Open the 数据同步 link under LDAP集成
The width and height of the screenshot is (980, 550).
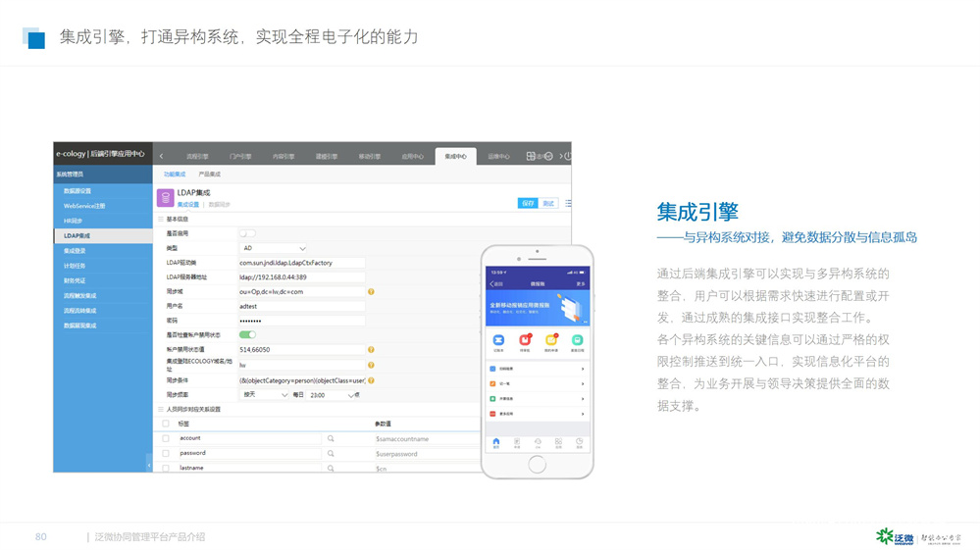click(x=220, y=205)
